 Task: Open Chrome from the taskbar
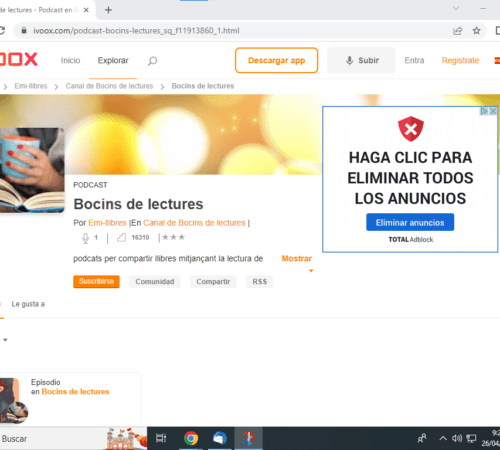click(x=191, y=438)
